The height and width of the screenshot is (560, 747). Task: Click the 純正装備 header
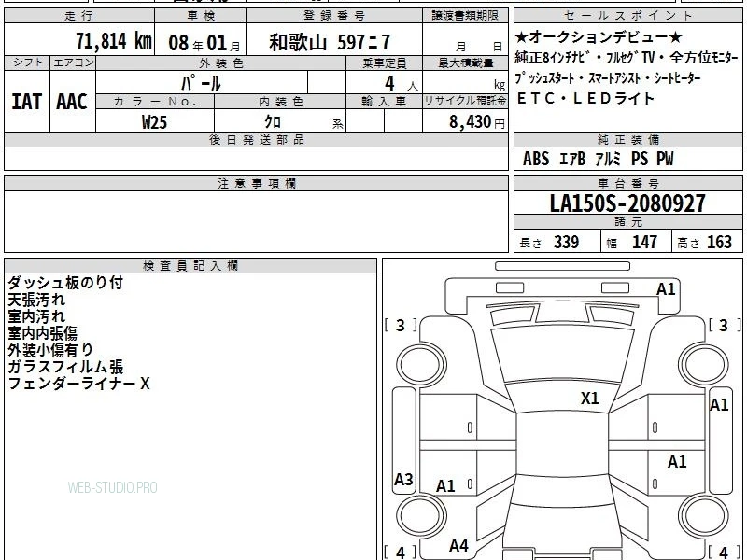coord(627,139)
